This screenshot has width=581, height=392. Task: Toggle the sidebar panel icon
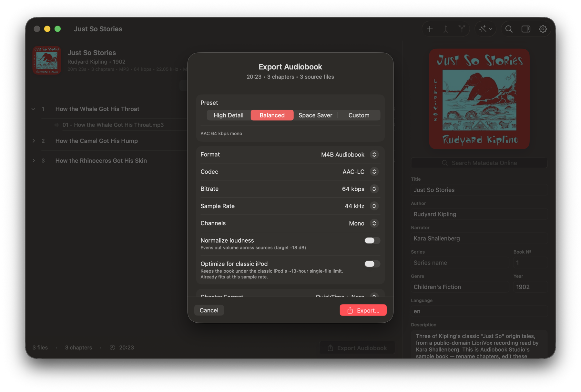click(526, 29)
